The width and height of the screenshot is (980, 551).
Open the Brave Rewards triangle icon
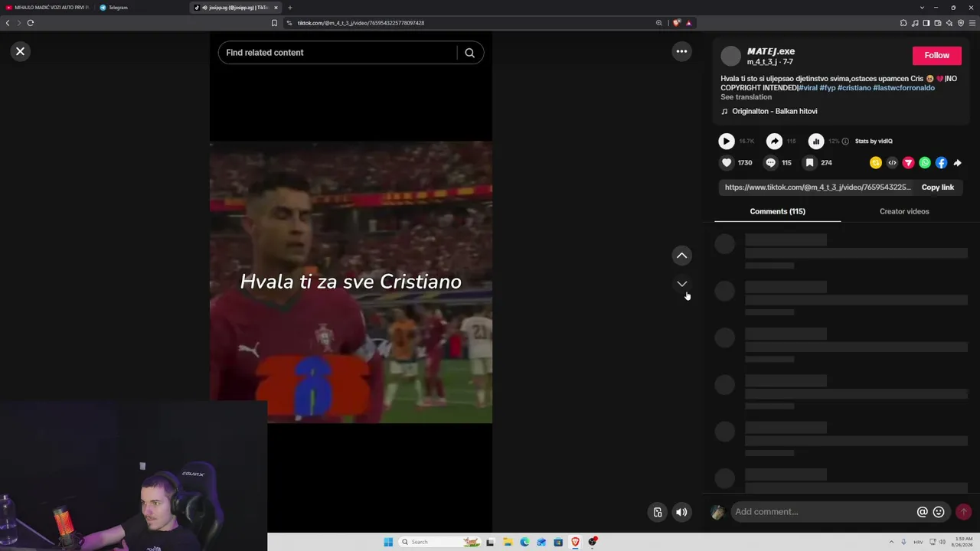[x=688, y=23]
